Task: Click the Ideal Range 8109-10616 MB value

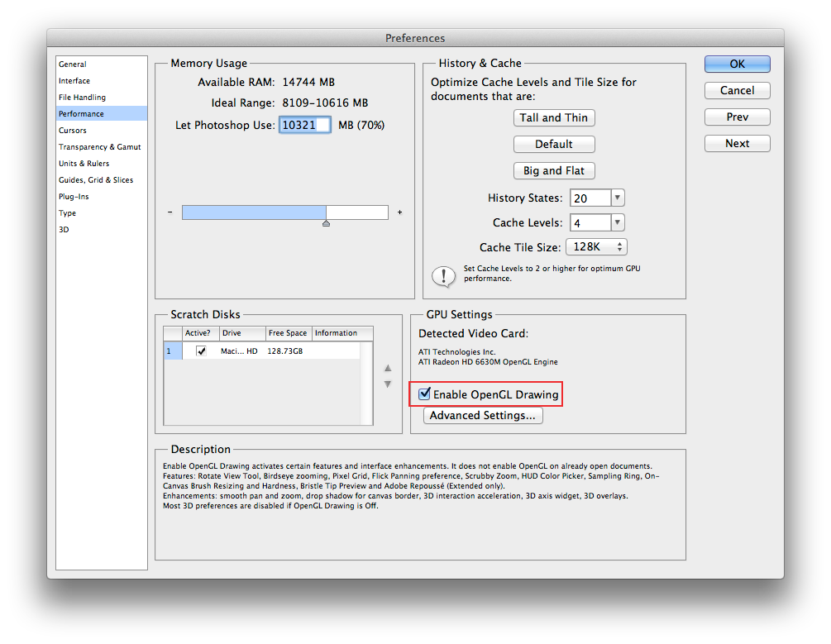Action: click(x=325, y=103)
